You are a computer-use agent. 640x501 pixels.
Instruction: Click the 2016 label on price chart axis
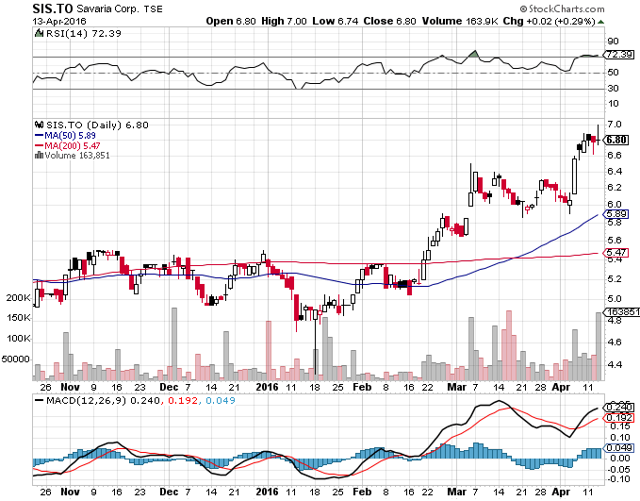pyautogui.click(x=267, y=387)
